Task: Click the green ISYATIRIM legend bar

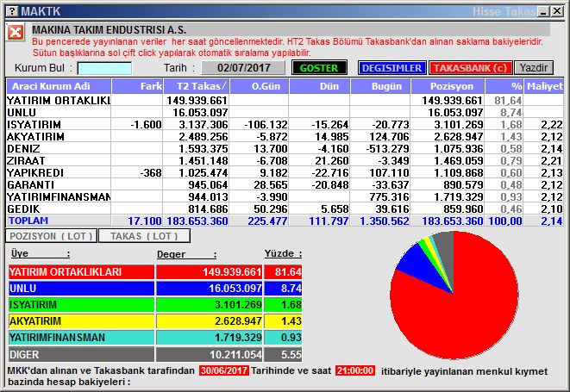Action: point(81,304)
